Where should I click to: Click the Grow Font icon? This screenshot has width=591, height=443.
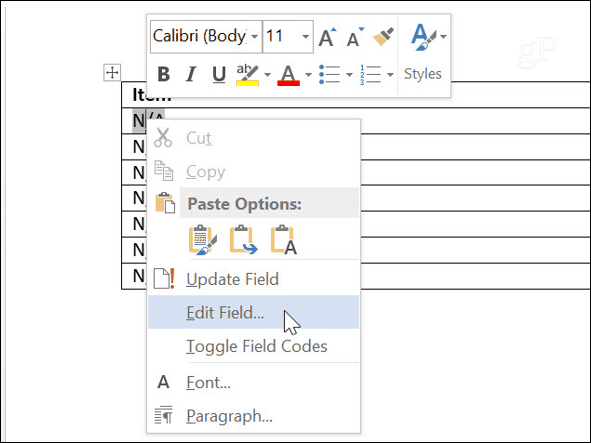coord(327,37)
